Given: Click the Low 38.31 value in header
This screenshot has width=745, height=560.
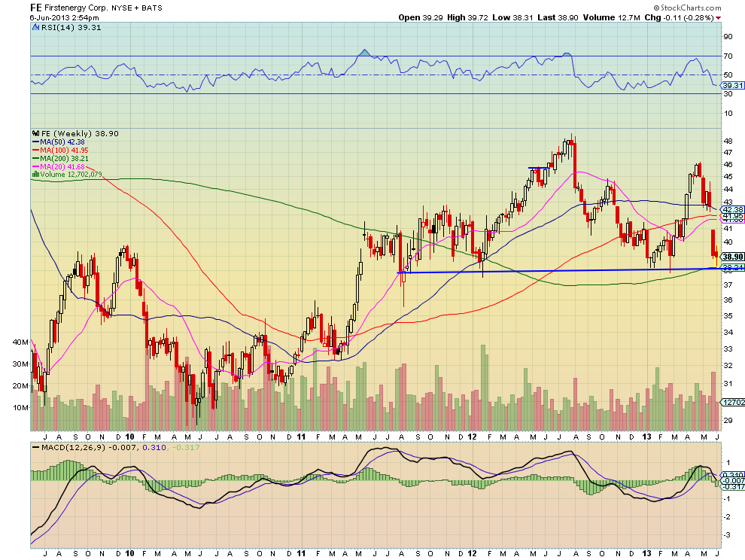Looking at the screenshot, I should pos(512,17).
